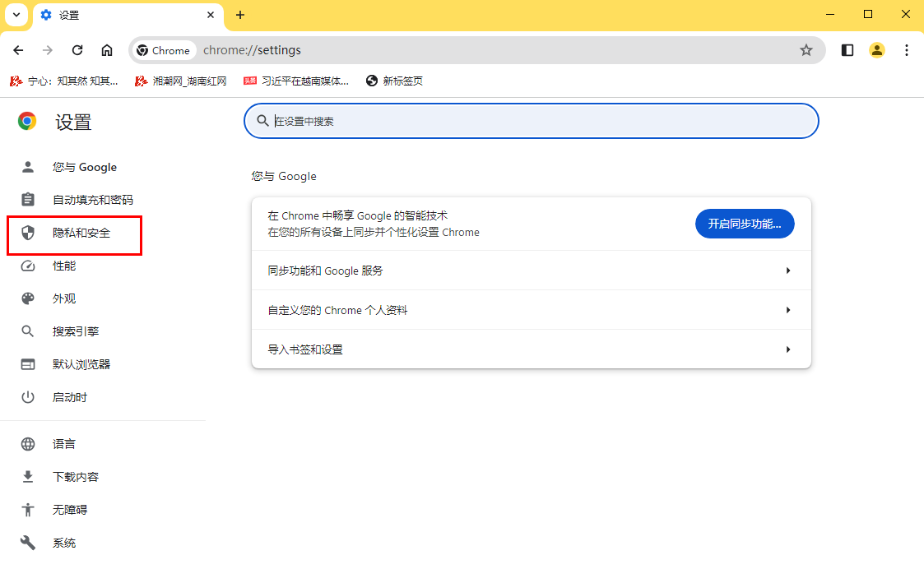The height and width of the screenshot is (569, 924).
Task: Open 您与 Google in sidebar
Action: click(x=84, y=167)
